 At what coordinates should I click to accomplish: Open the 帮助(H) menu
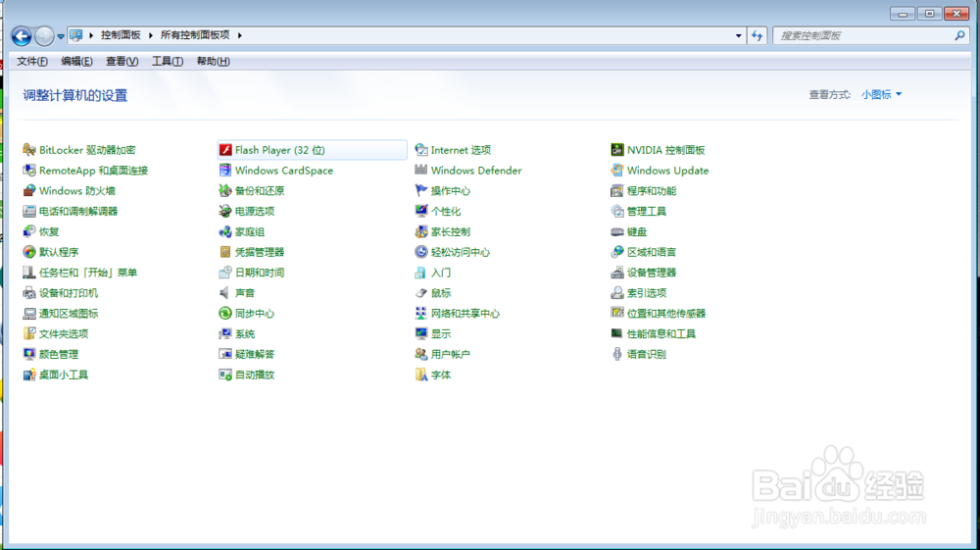click(213, 61)
